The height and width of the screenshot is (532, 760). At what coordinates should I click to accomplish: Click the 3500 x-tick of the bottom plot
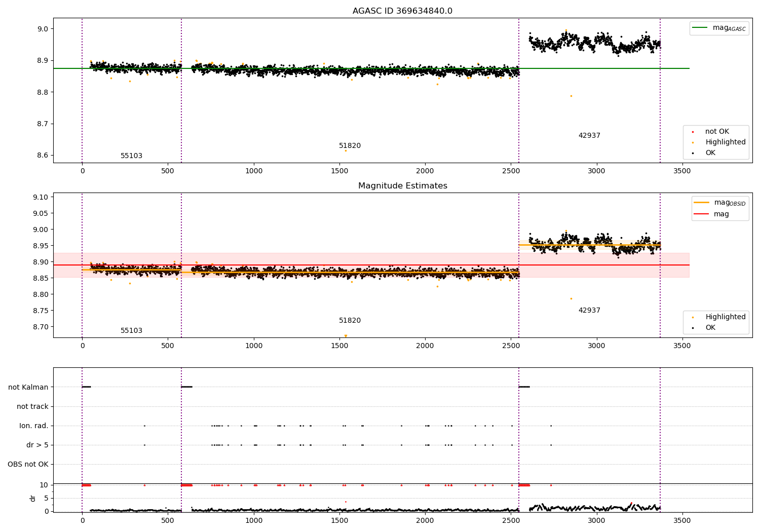[682, 520]
